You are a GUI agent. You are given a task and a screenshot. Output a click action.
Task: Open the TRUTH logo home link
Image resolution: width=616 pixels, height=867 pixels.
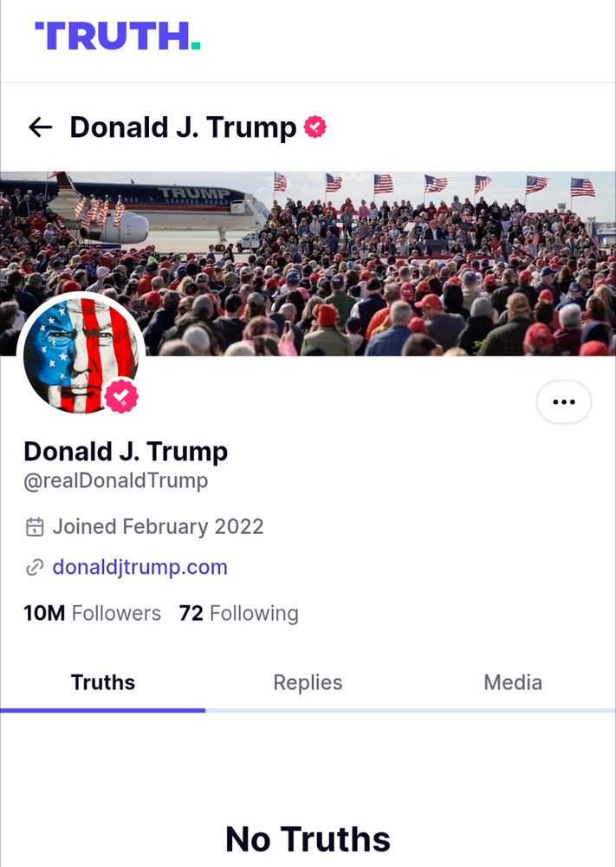click(x=117, y=36)
